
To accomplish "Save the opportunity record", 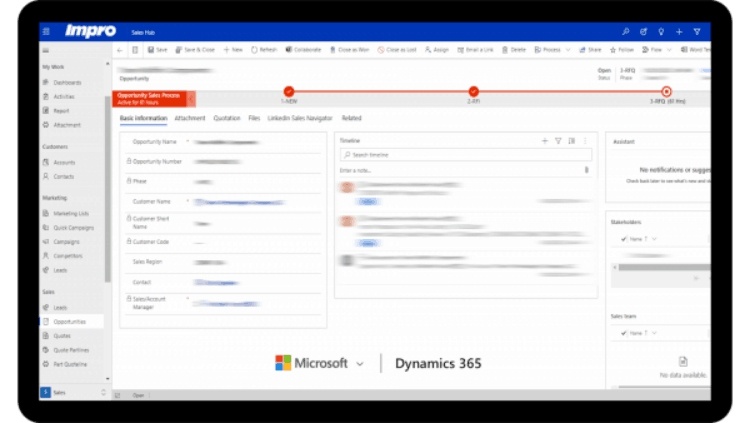I will point(157,50).
